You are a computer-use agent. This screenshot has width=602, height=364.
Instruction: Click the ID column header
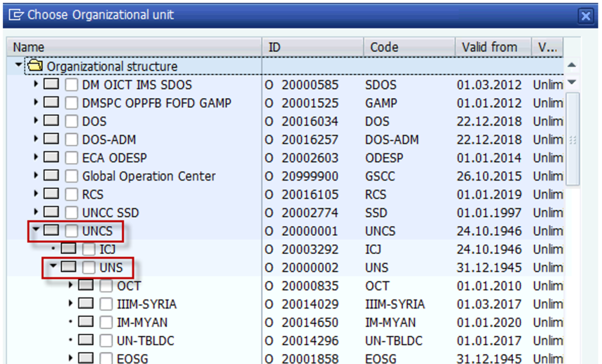pyautogui.click(x=313, y=47)
